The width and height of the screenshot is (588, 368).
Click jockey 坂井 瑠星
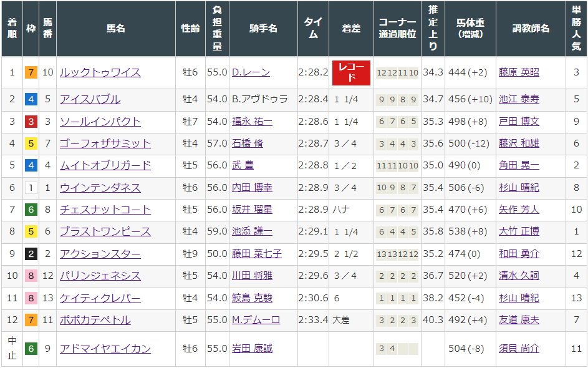pos(252,210)
